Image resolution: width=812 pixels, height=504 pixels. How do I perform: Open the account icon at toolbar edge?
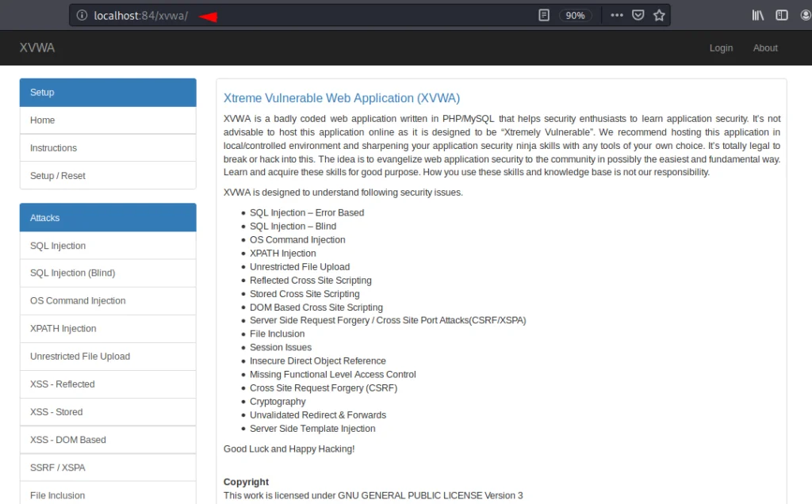(x=806, y=16)
